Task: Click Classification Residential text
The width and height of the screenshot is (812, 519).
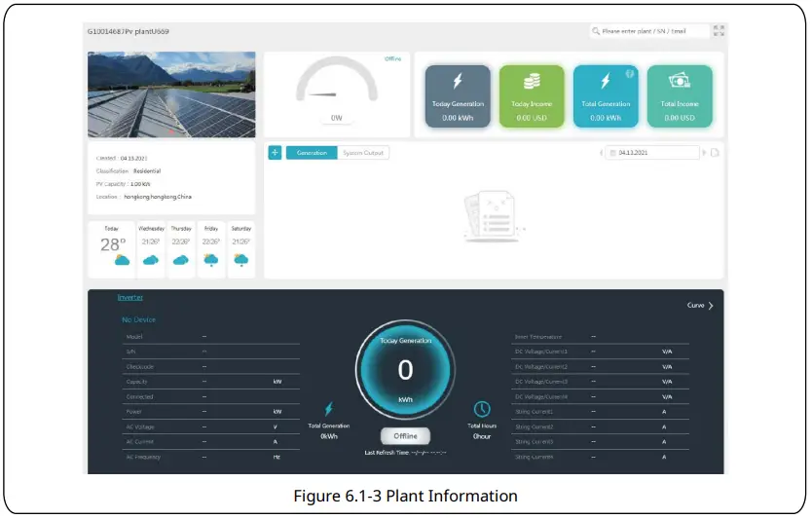Action: point(129,171)
